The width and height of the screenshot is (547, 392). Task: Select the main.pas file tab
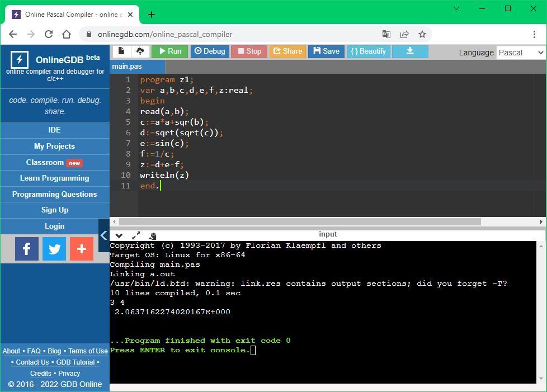tap(127, 67)
